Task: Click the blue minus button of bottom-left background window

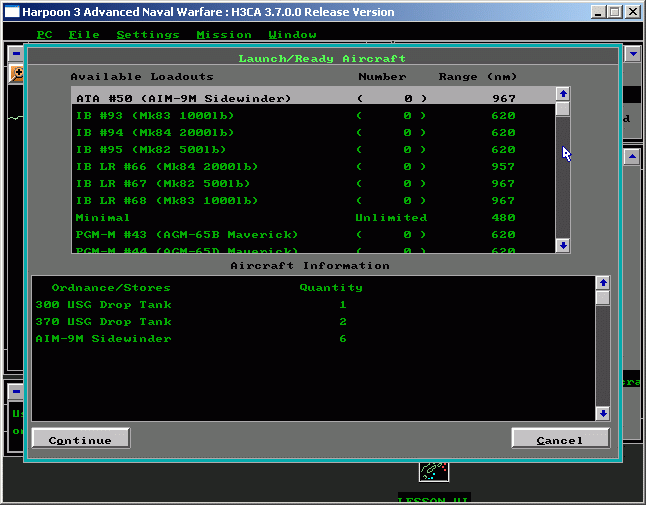Action: point(16,391)
